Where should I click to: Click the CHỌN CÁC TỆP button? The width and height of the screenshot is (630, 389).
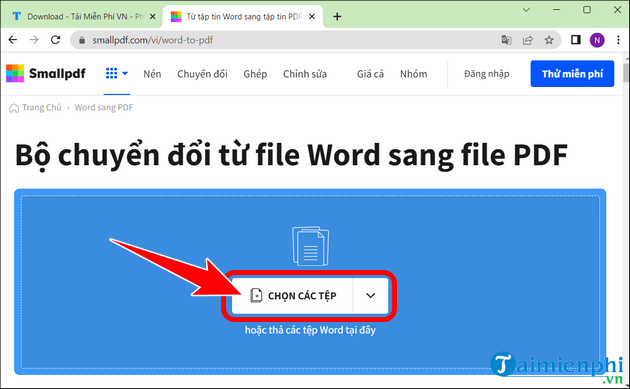tap(292, 296)
